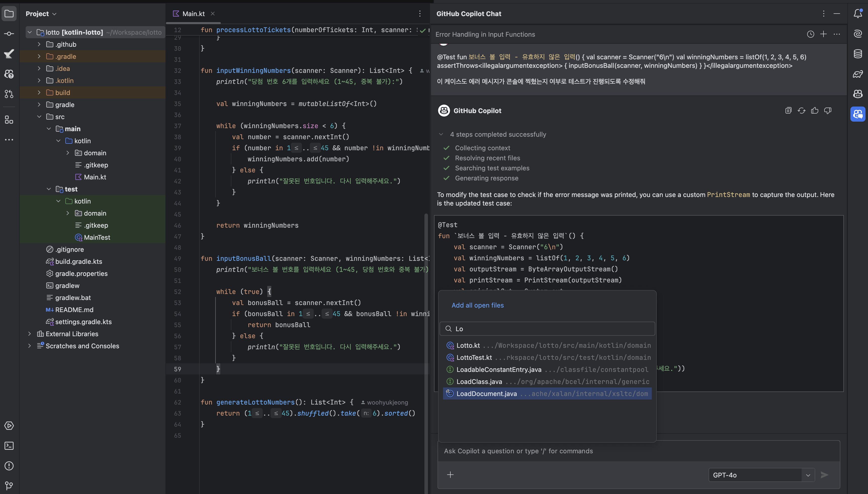This screenshot has height=494, width=868.
Task: Open gradle.properties in project tree
Action: coord(81,273)
